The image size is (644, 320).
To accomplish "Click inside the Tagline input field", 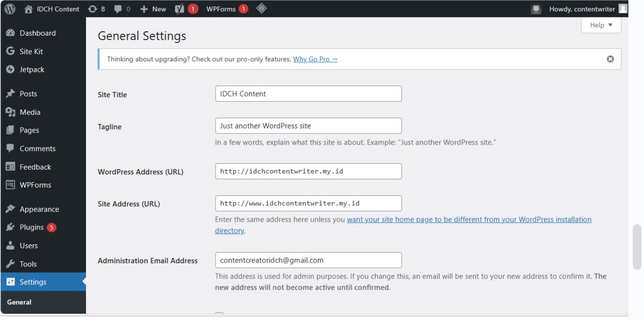I will click(x=308, y=126).
